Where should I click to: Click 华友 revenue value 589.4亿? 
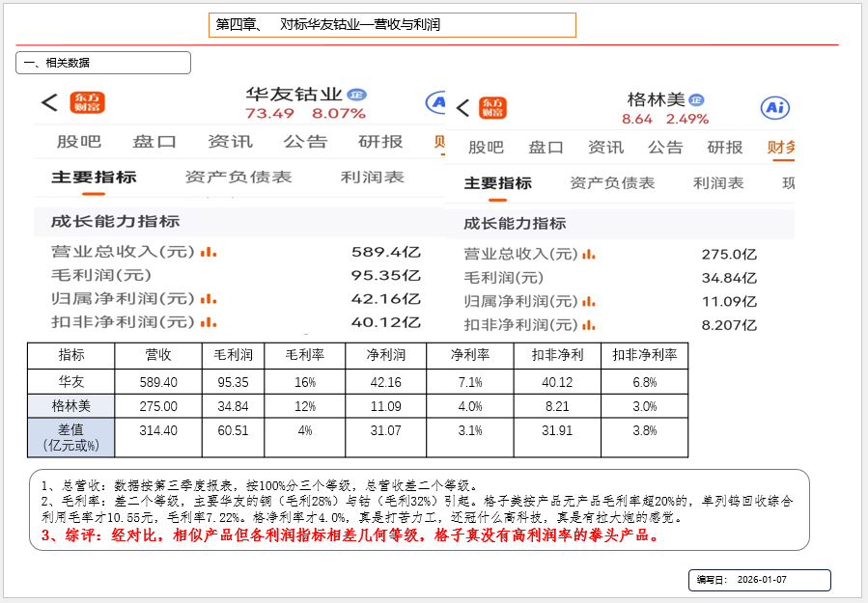[386, 252]
